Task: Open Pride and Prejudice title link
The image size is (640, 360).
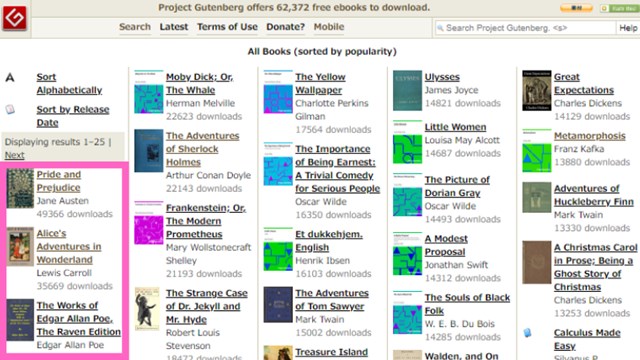Action: (58, 181)
